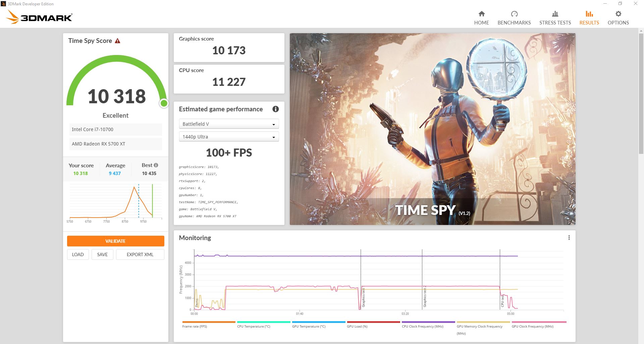Click the Export XML button
The image size is (644, 344).
tap(140, 254)
